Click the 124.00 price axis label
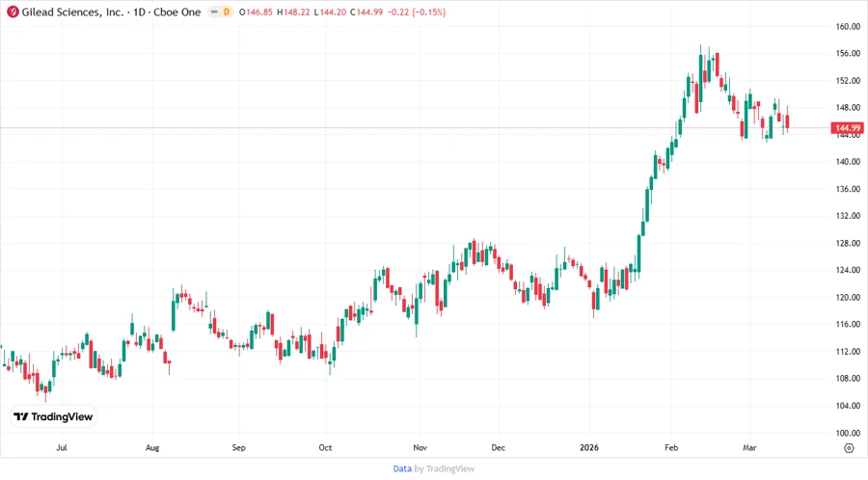Screen dimensions: 868x480 (848, 271)
